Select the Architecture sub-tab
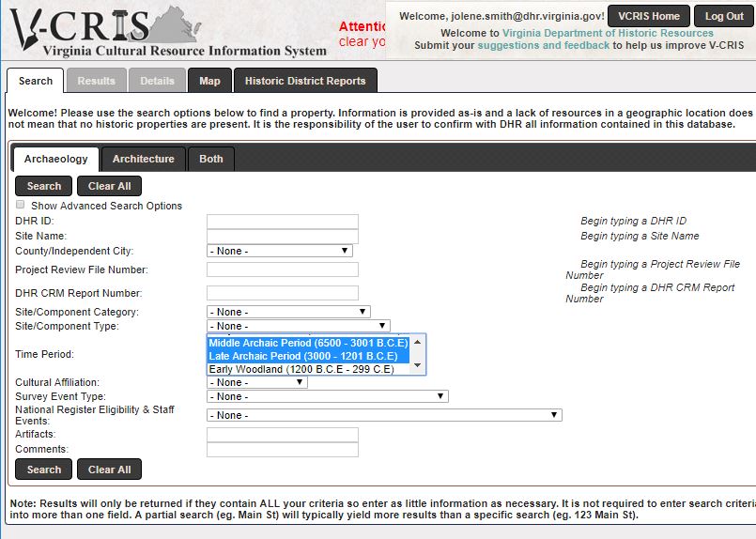This screenshot has height=539, width=756. coord(143,159)
